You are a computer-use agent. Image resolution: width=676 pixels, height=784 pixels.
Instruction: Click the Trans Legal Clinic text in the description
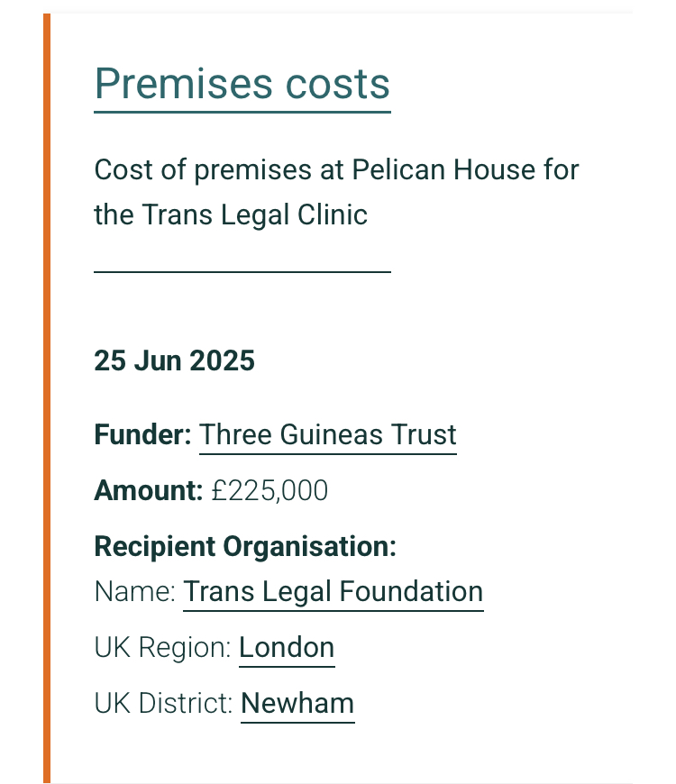[253, 215]
